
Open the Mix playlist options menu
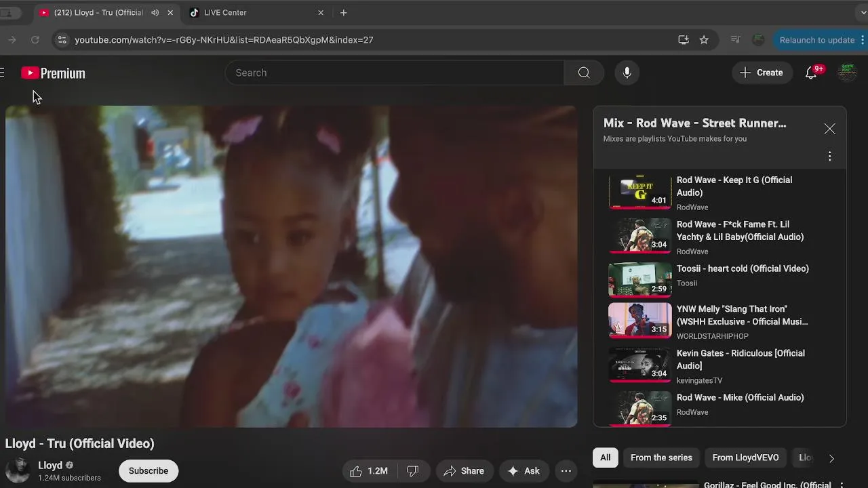[x=829, y=157]
